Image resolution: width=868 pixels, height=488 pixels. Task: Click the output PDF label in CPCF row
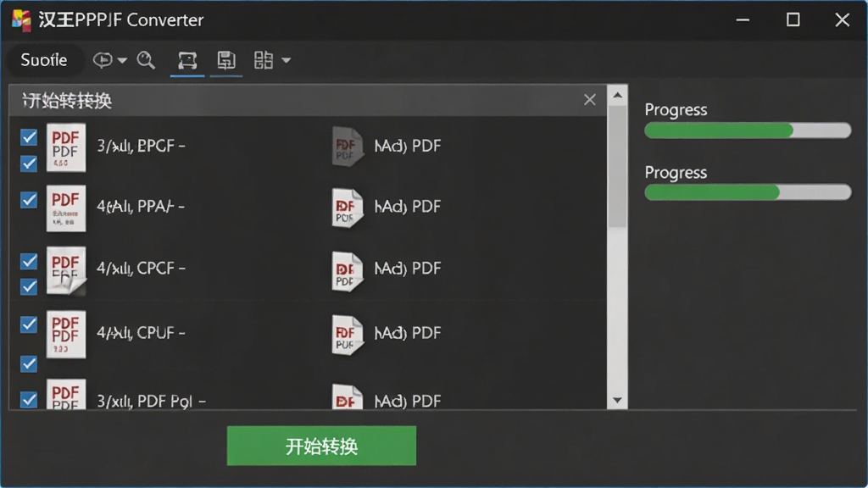point(408,269)
